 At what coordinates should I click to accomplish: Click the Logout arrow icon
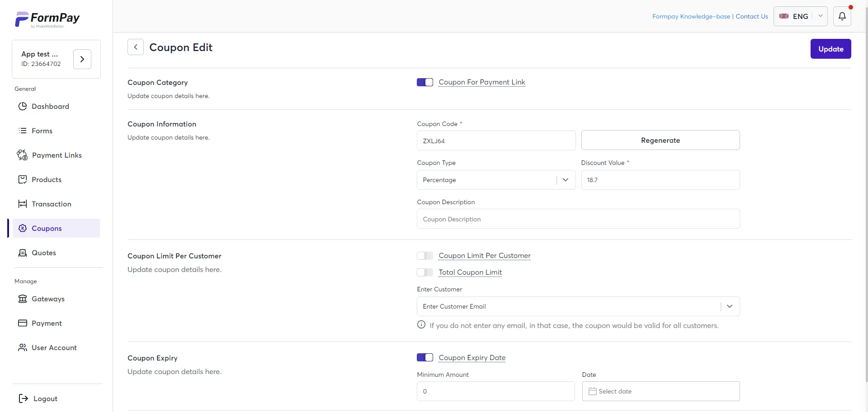pos(24,398)
